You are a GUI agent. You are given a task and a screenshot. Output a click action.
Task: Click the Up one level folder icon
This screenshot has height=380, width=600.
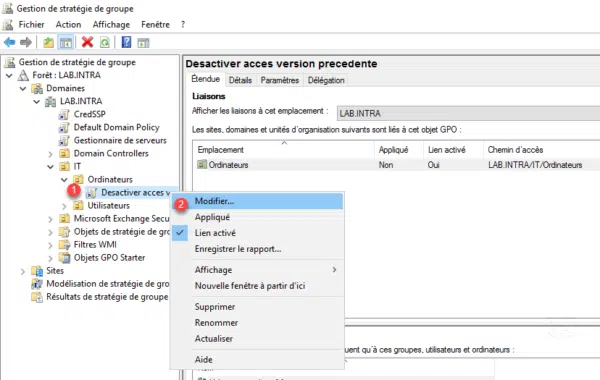tap(48, 42)
